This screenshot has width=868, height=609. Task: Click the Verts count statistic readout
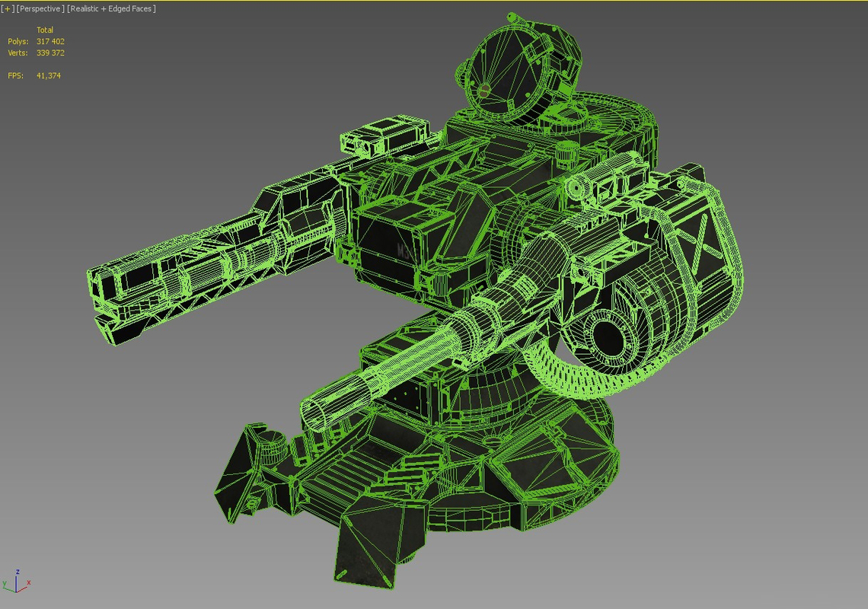tap(49, 53)
